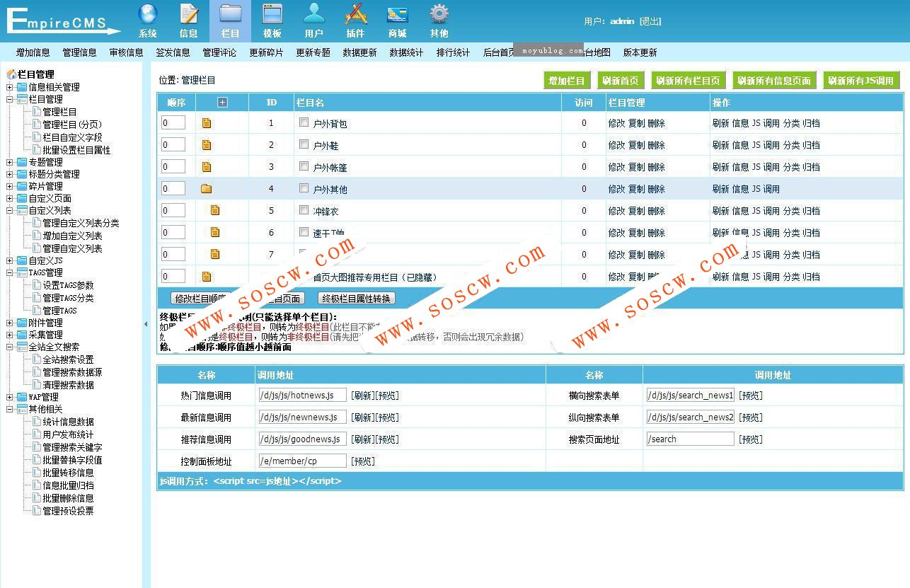Tick the checkbox for 冲锋衣
This screenshot has height=588, width=910.
tap(304, 210)
